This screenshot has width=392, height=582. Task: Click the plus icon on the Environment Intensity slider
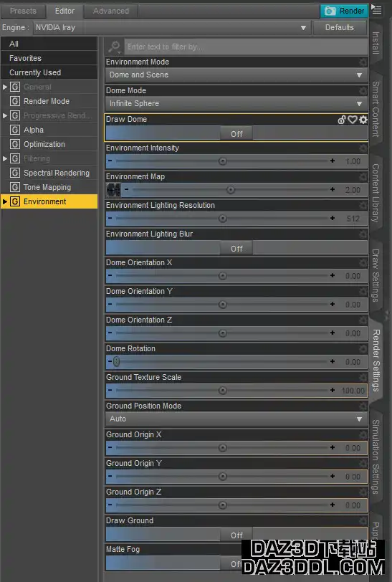pyautogui.click(x=333, y=161)
